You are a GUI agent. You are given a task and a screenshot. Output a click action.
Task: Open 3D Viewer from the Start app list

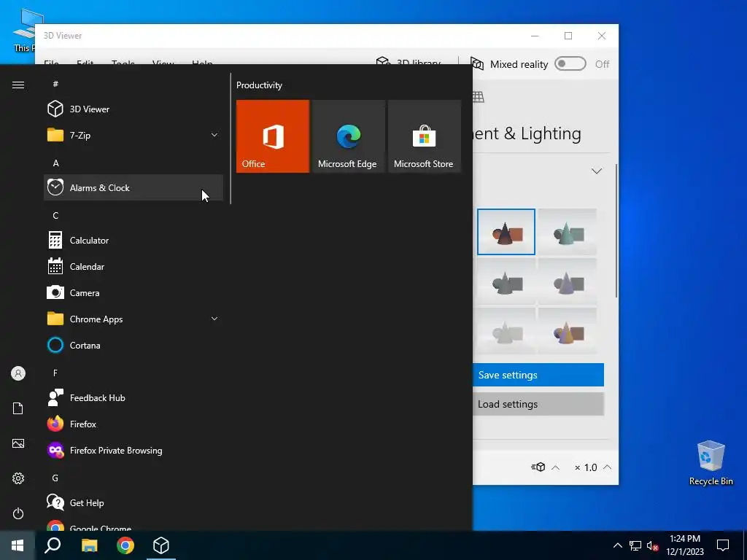pyautogui.click(x=133, y=109)
